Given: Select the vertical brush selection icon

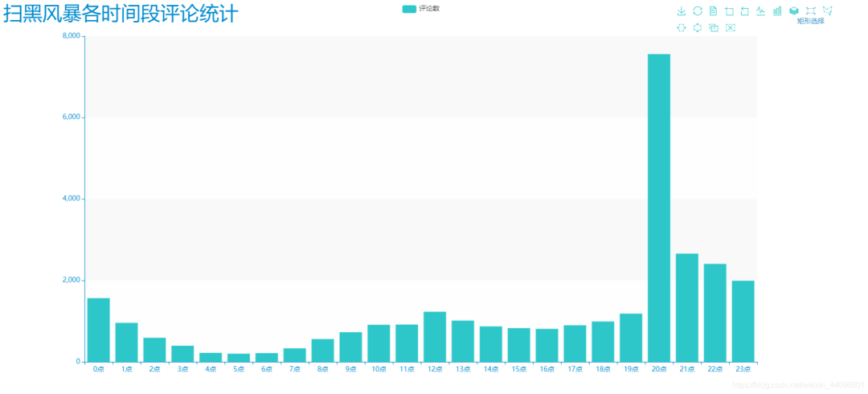Looking at the screenshot, I should click(698, 27).
